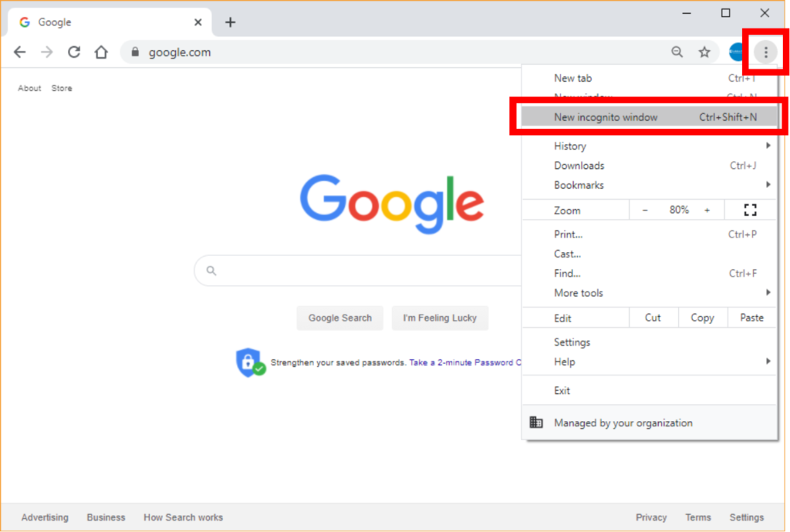Choose Exit from the menu

pos(650,391)
